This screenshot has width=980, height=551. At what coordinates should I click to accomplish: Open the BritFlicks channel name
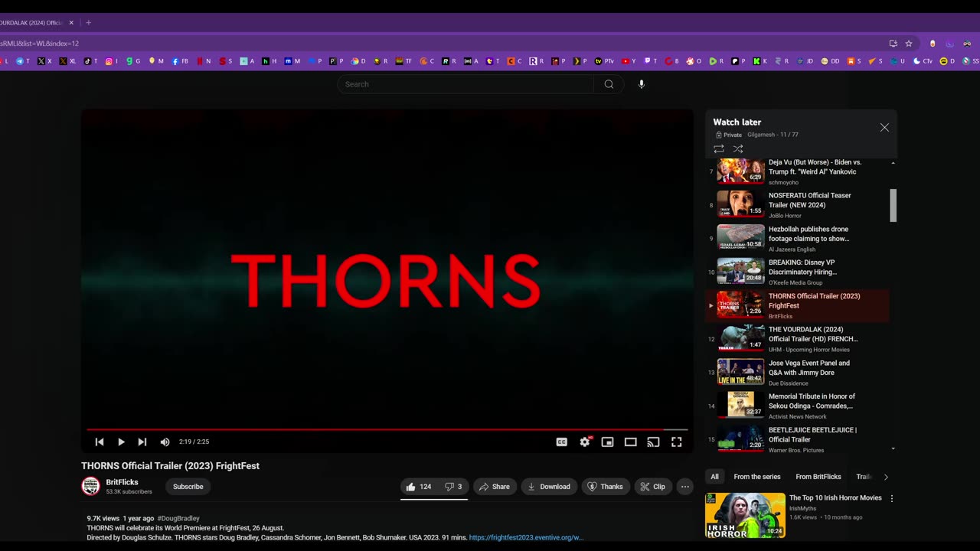pyautogui.click(x=122, y=482)
